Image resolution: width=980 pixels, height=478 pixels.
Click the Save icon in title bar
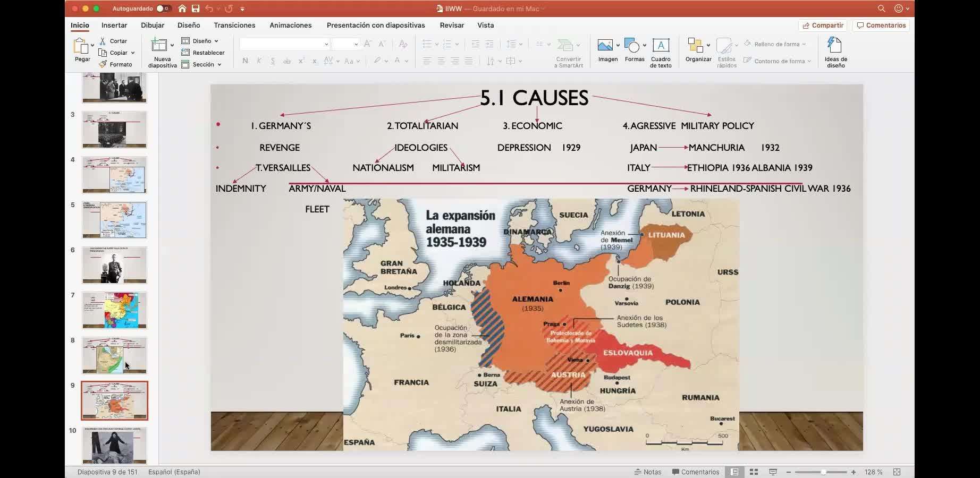[196, 8]
